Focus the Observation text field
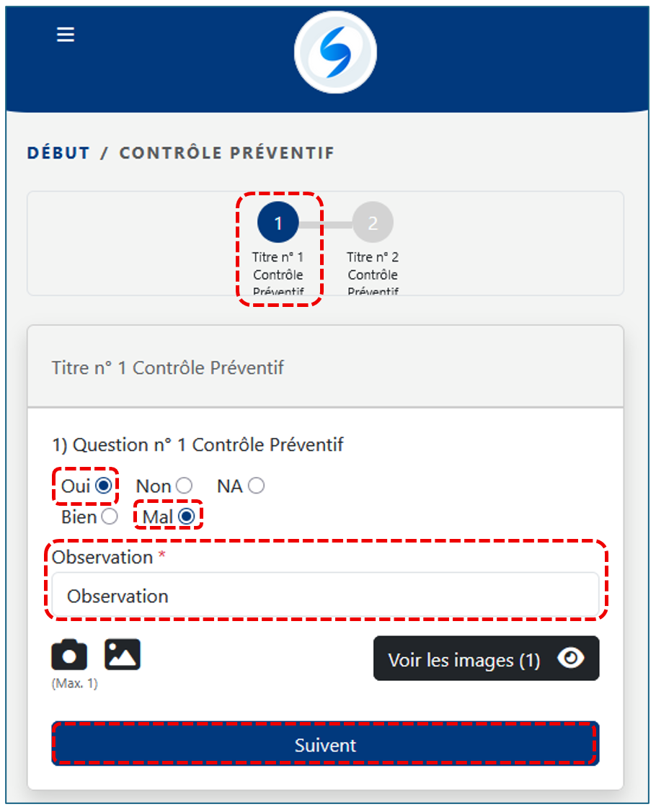 pos(325,596)
